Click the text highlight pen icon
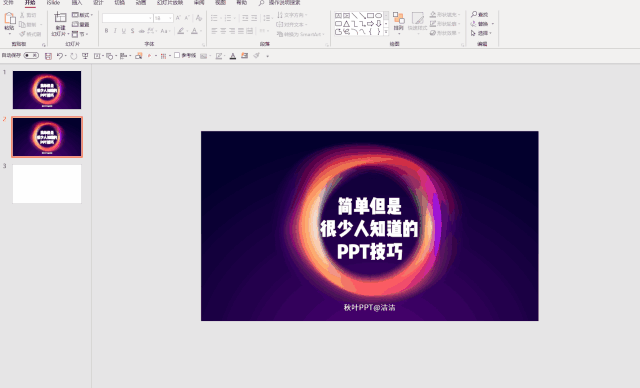640x388 pixels. click(180, 31)
